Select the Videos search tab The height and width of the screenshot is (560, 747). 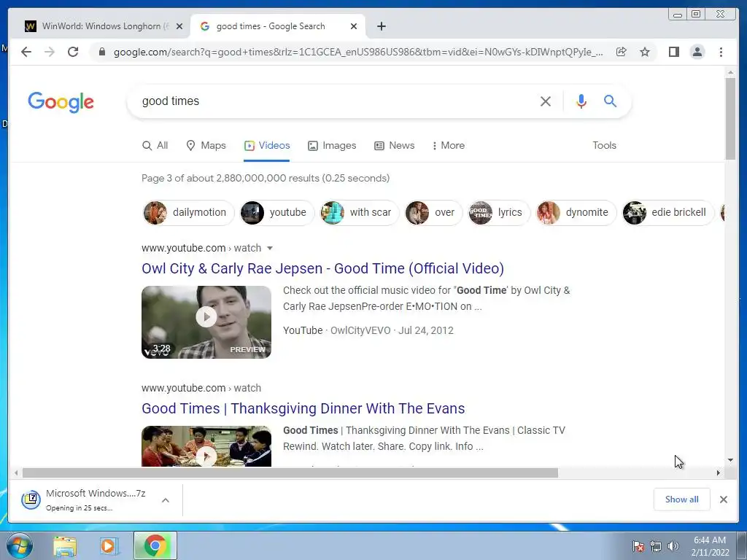click(x=267, y=145)
